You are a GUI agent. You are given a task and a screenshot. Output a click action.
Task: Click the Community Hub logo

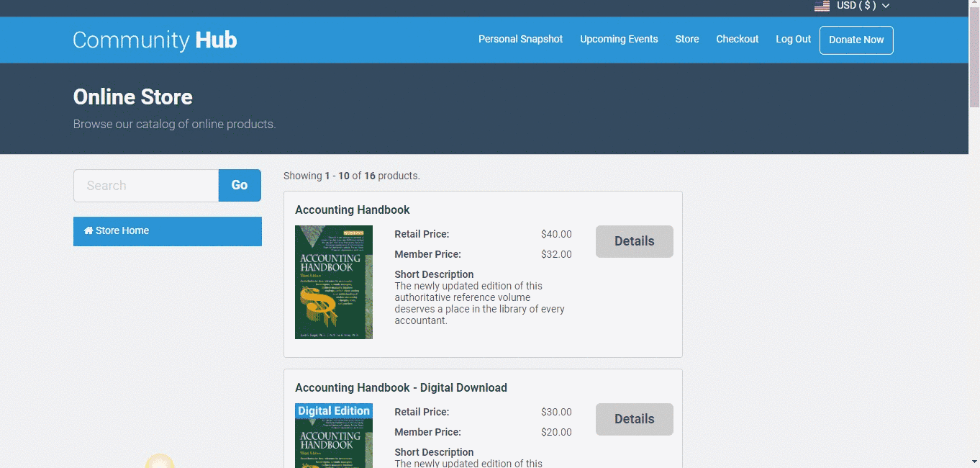[155, 40]
